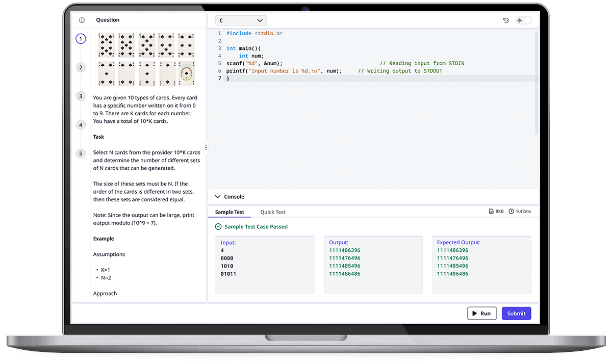Select the revert-code history icon
612x364 pixels.
click(x=505, y=20)
